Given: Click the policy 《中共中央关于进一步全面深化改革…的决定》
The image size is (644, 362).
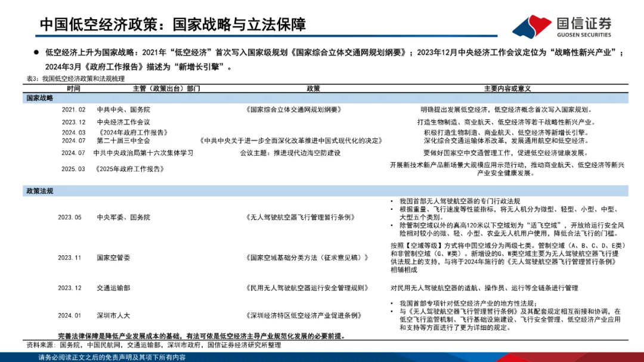Looking at the screenshot, I should [x=291, y=141].
